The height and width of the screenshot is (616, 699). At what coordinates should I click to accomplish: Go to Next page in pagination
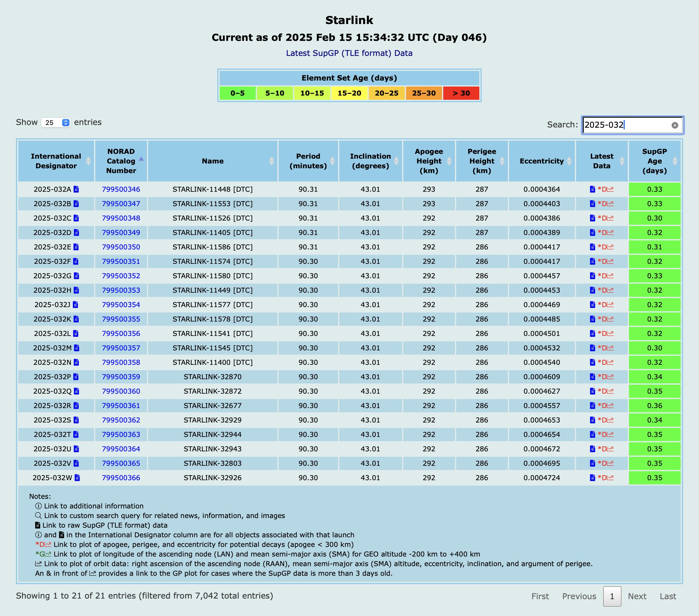(x=637, y=596)
